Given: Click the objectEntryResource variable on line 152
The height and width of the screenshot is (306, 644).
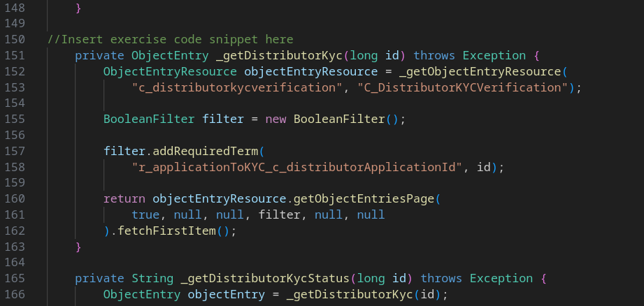Looking at the screenshot, I should 311,71.
